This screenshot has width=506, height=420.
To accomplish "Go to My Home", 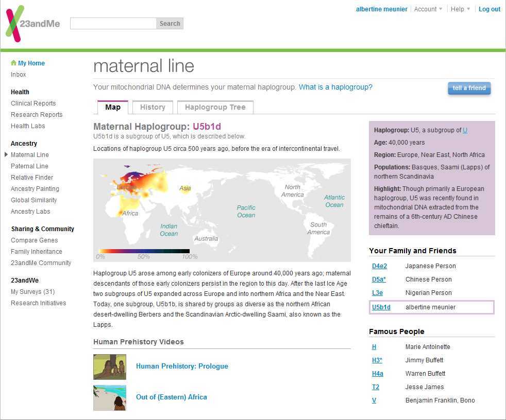I will point(31,63).
